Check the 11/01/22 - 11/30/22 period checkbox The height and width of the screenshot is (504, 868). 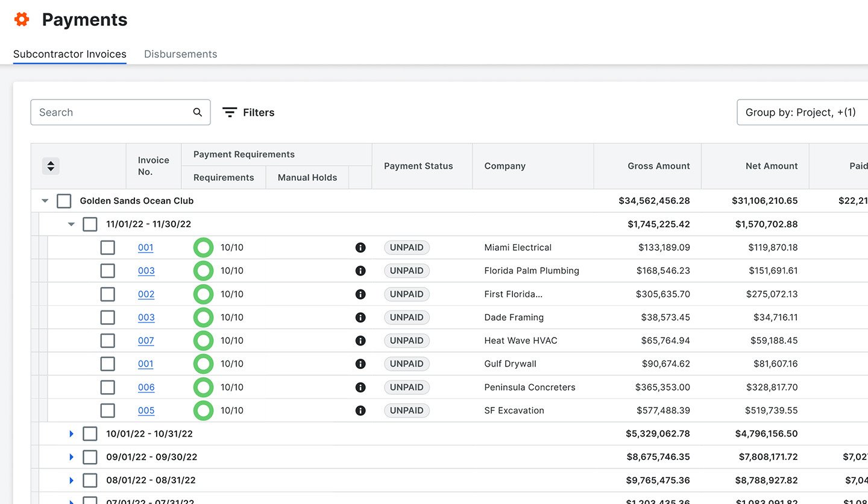(x=90, y=224)
